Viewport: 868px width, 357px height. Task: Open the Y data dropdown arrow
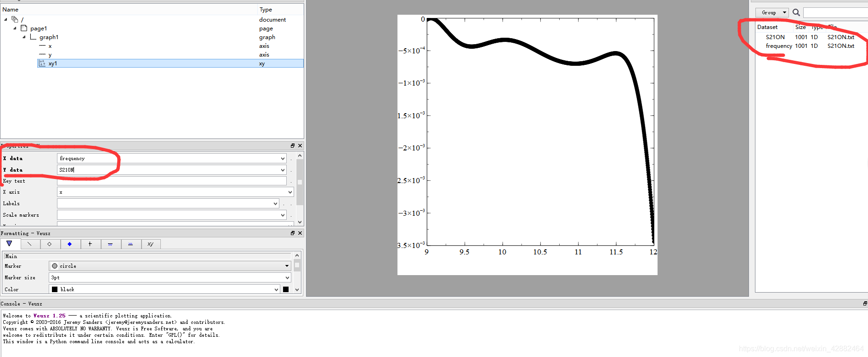pyautogui.click(x=283, y=170)
